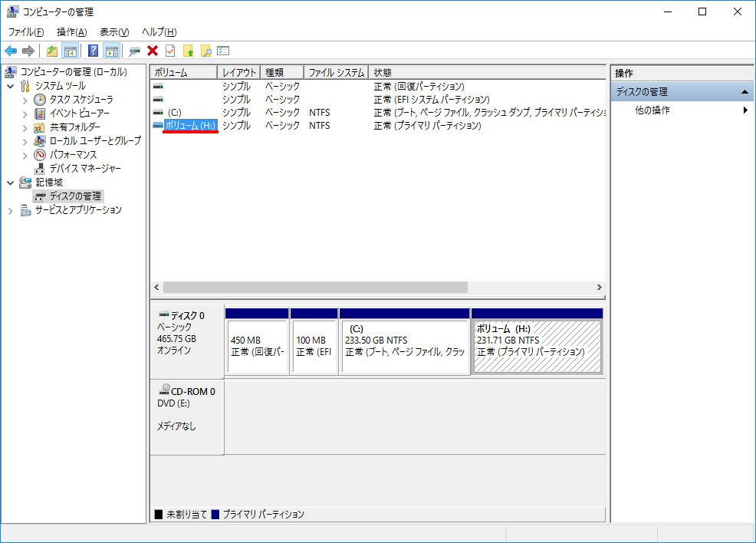Select サービスとアプリケーション in the tree
The width and height of the screenshot is (756, 543).
(x=78, y=210)
